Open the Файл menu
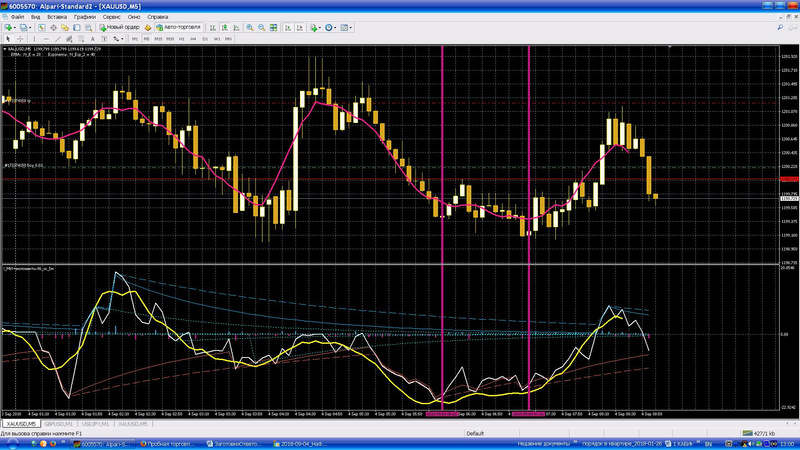 click(x=17, y=17)
